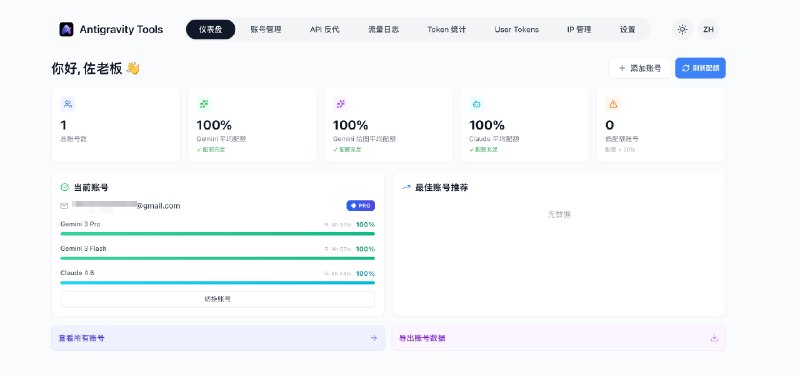The height and width of the screenshot is (376, 800).
Task: Click the users icon on 总账号数 card
Action: (68, 104)
